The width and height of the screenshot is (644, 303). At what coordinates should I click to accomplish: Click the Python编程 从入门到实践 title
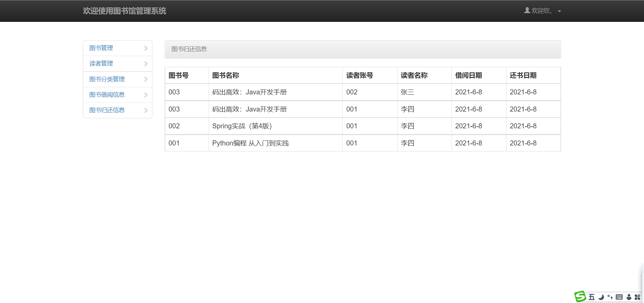click(x=251, y=143)
